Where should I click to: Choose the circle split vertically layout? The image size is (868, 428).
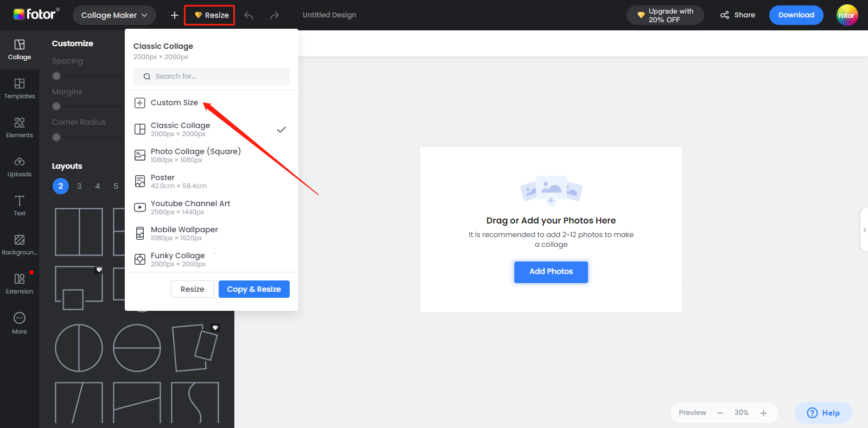(x=79, y=348)
